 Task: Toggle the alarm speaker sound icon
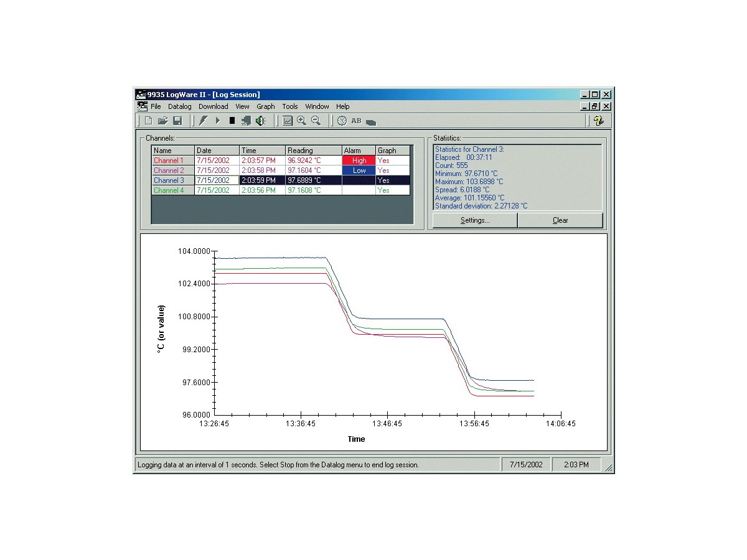tap(261, 121)
